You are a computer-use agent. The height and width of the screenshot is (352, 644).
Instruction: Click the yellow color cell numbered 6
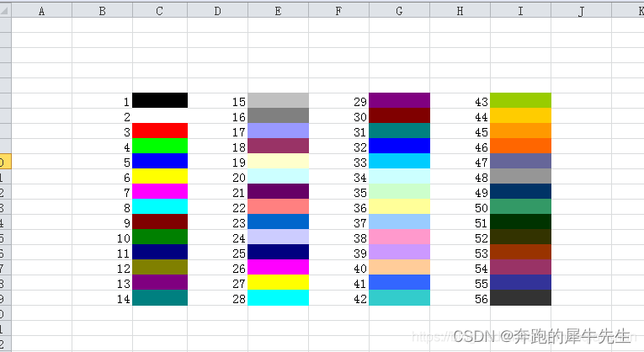click(160, 176)
